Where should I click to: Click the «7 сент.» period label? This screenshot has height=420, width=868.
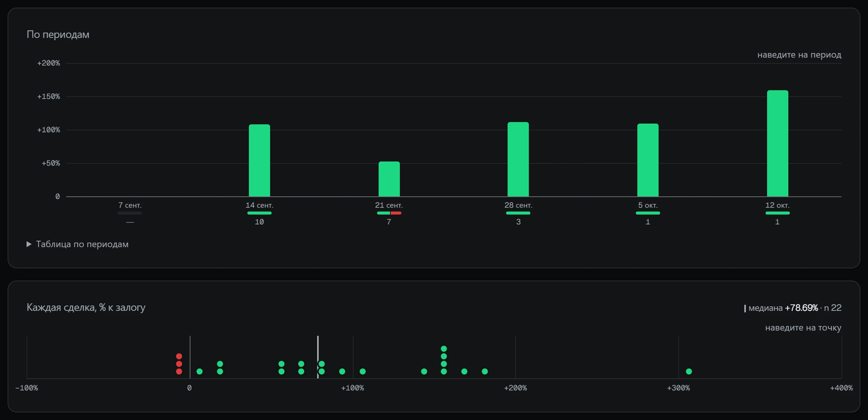130,205
